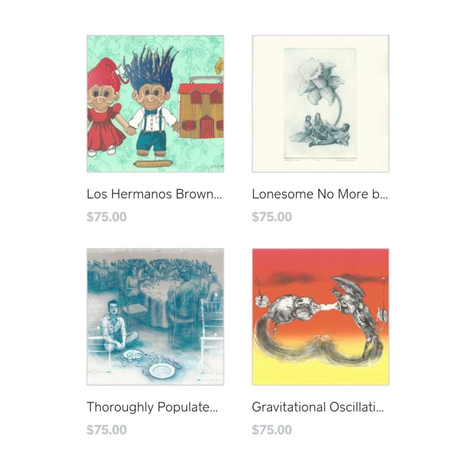476x476 pixels.
Task: Click the "Gravitational Oscillati..." product title
Action: click(x=318, y=407)
